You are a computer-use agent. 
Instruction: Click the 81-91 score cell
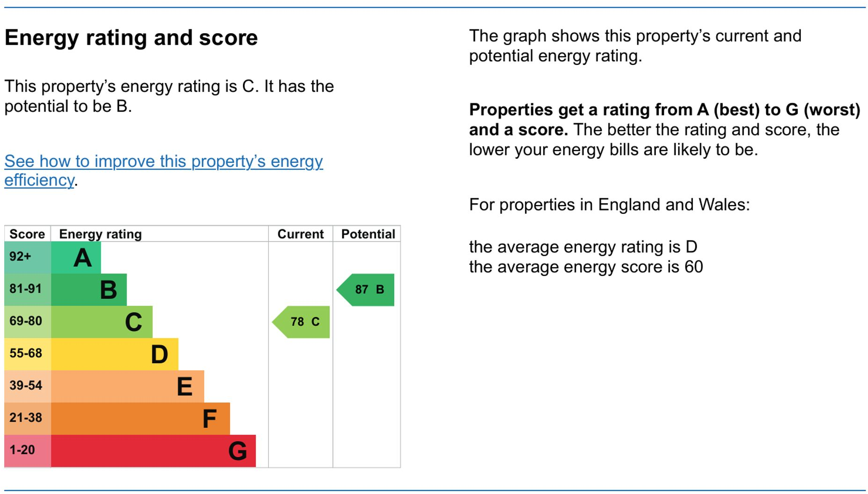click(x=27, y=289)
